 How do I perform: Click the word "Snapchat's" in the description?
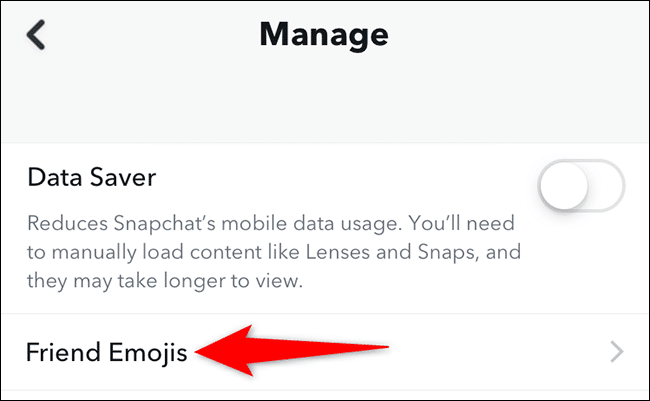[161, 222]
